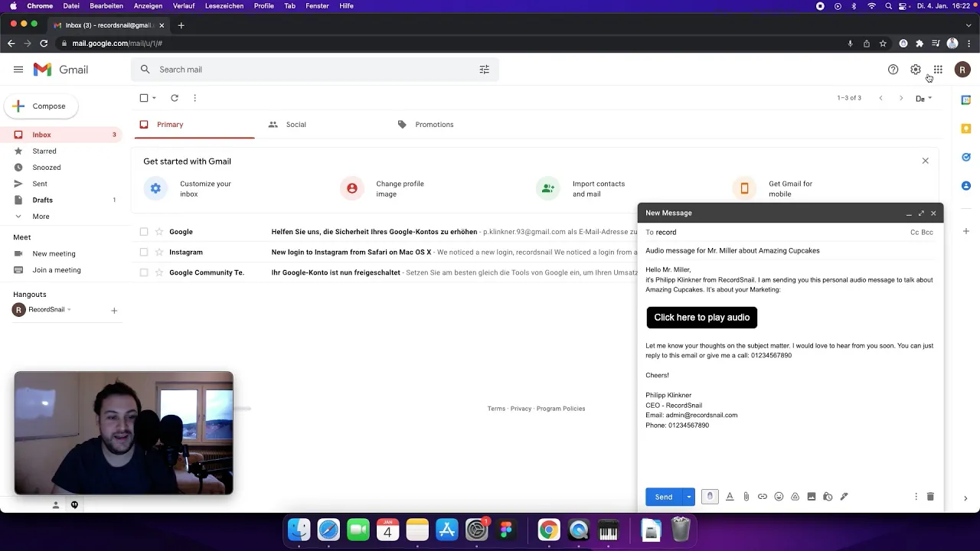Insert link in the New Message
980x551 pixels.
point(763,497)
